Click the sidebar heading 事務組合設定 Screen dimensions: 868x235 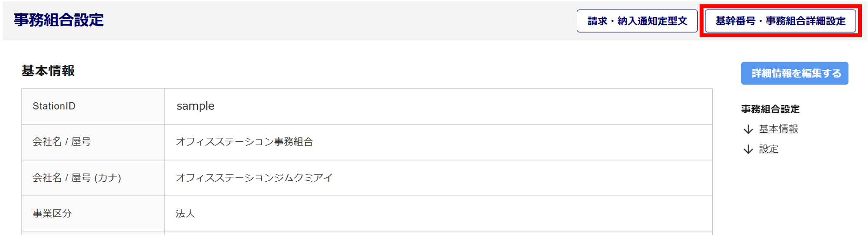[x=770, y=109]
